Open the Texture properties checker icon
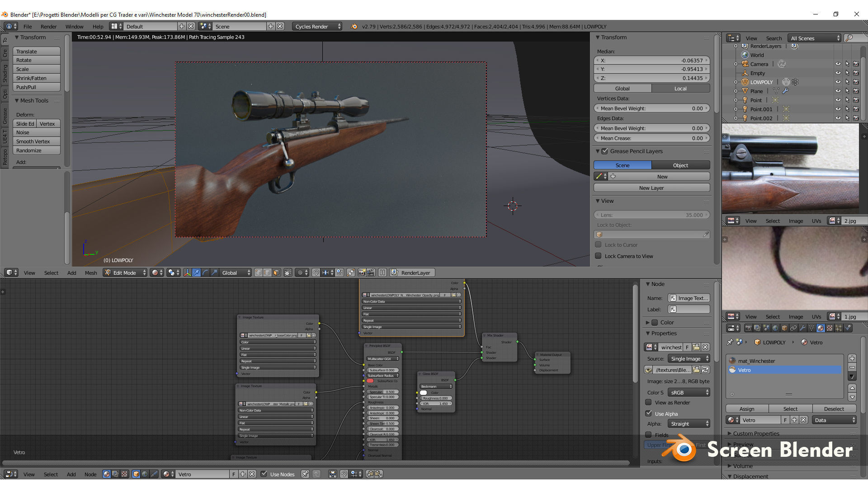This screenshot has width=868, height=488. [830, 328]
